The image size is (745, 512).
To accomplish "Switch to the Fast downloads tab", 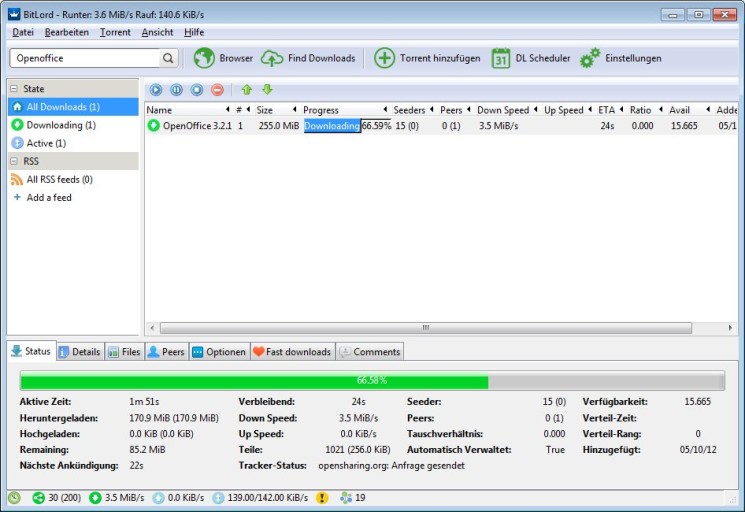I will coord(293,351).
